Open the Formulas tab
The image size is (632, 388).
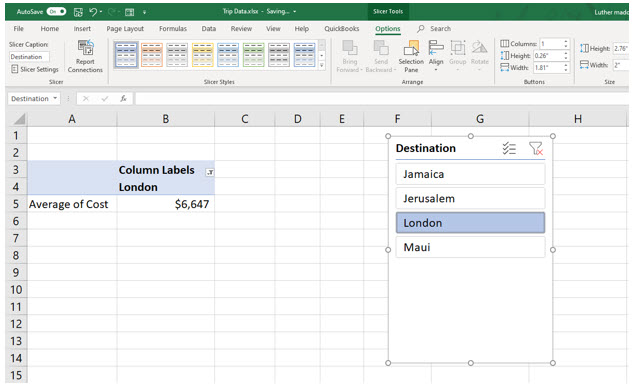[173, 29]
